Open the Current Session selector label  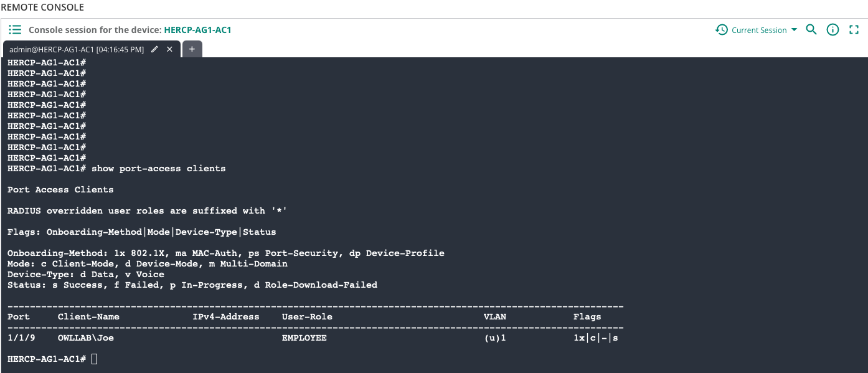coord(759,30)
